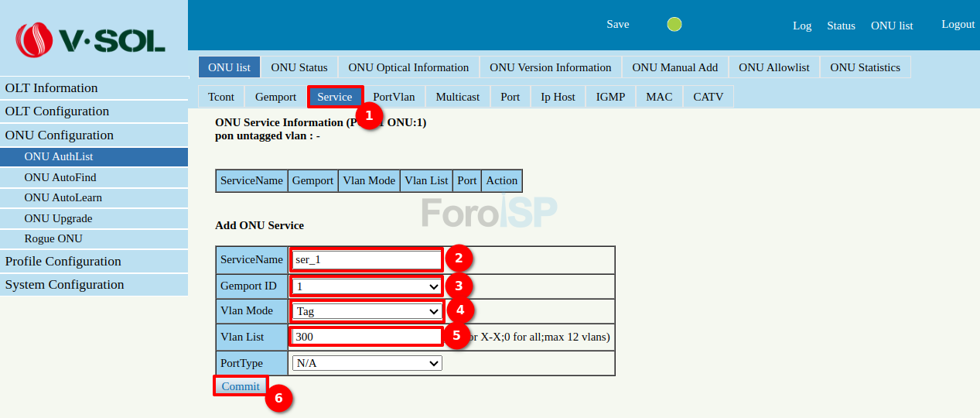Click the Logout link
This screenshot has height=418, width=980.
click(958, 25)
